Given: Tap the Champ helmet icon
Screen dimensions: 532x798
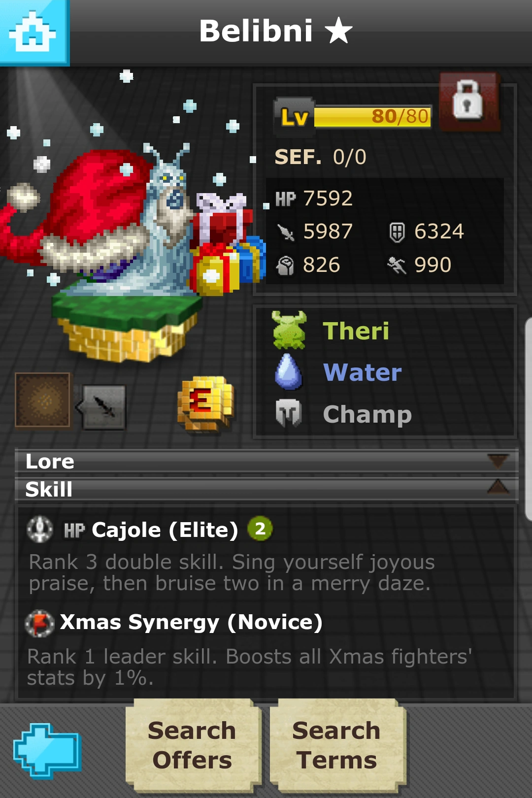Looking at the screenshot, I should coord(289,413).
